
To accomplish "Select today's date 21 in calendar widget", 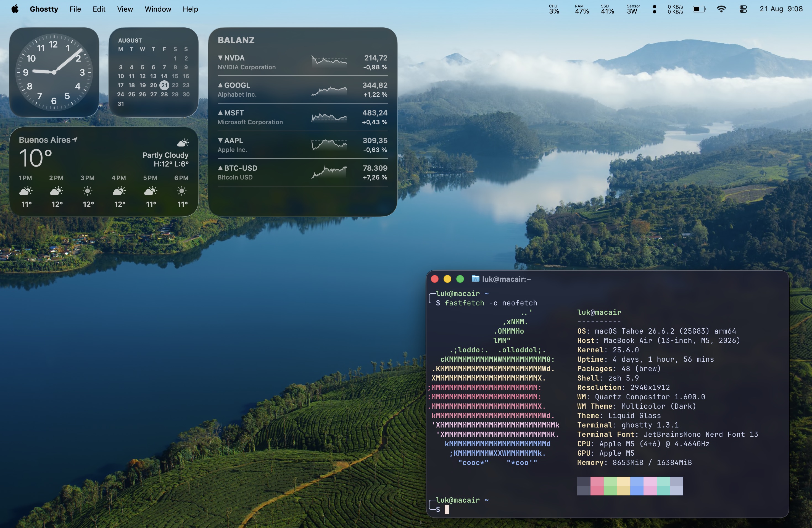I will coord(164,85).
